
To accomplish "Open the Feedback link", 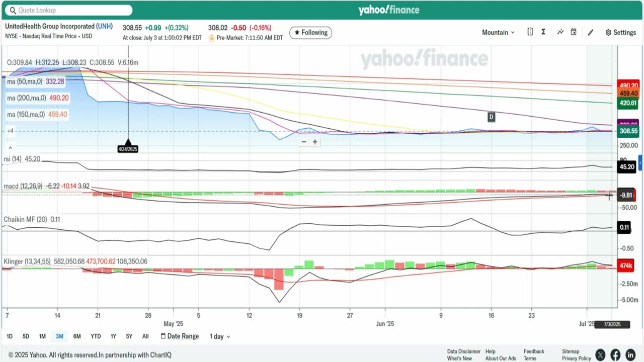I will click(x=534, y=351).
